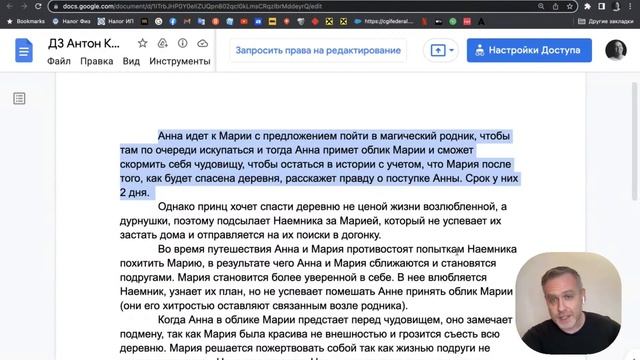The image size is (640, 360).
Task: Open the Google Docs home icon
Action: pos(24,50)
